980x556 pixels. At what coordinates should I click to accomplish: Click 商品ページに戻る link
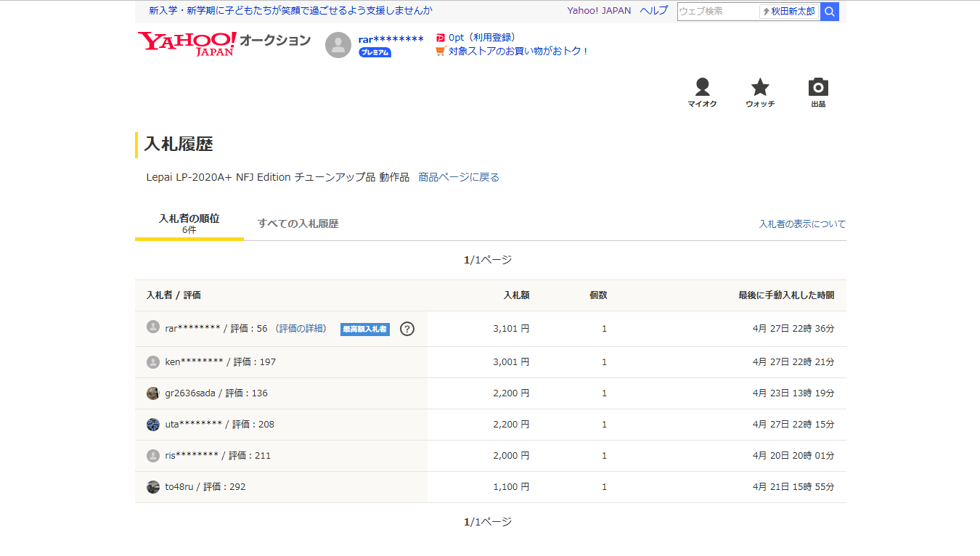459,177
